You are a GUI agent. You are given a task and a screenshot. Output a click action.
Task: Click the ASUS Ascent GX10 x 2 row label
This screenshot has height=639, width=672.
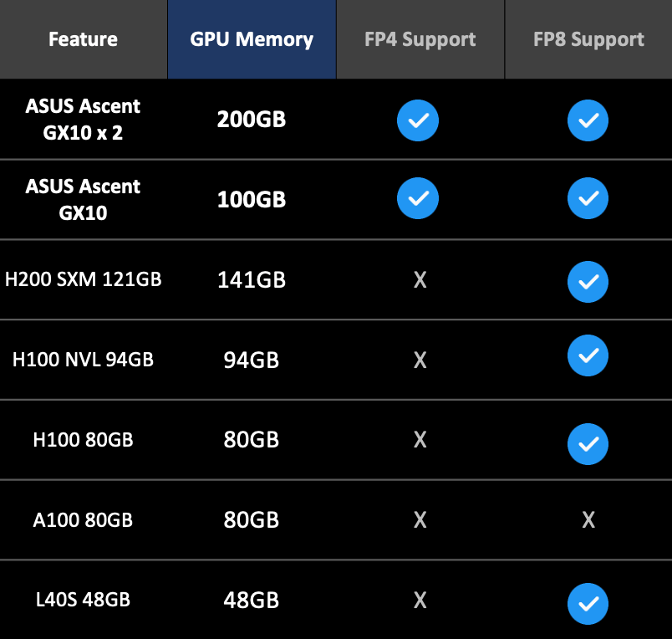pyautogui.click(x=83, y=120)
